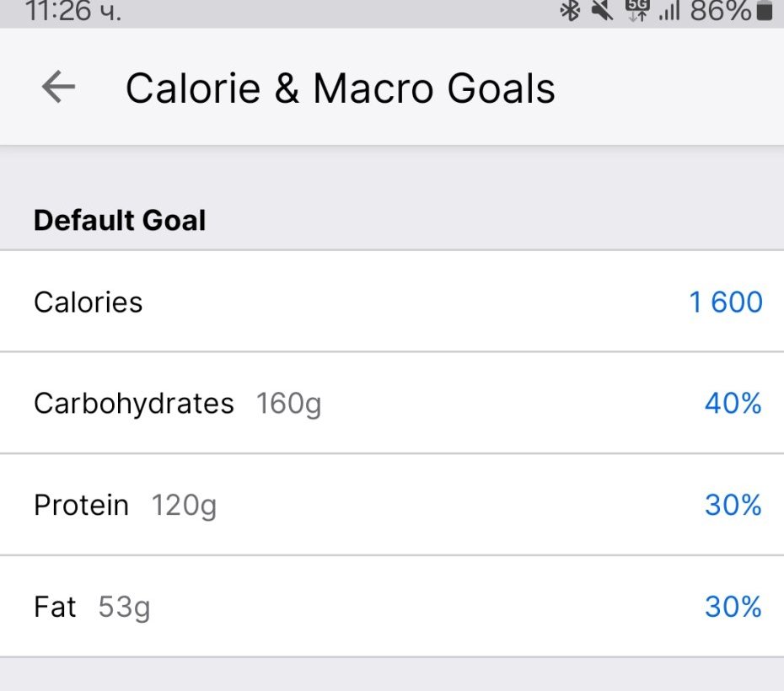The image size is (784, 691).
Task: Tap the Calorie & Macro Goals title
Action: click(340, 88)
